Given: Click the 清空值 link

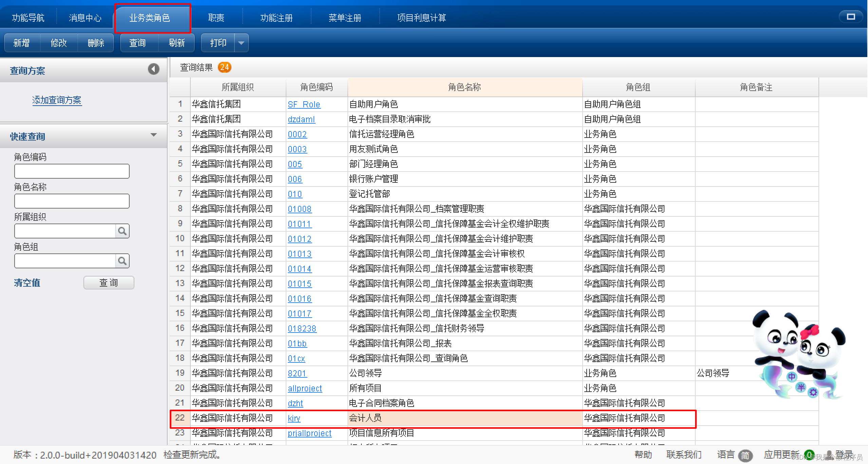Looking at the screenshot, I should click(x=27, y=283).
